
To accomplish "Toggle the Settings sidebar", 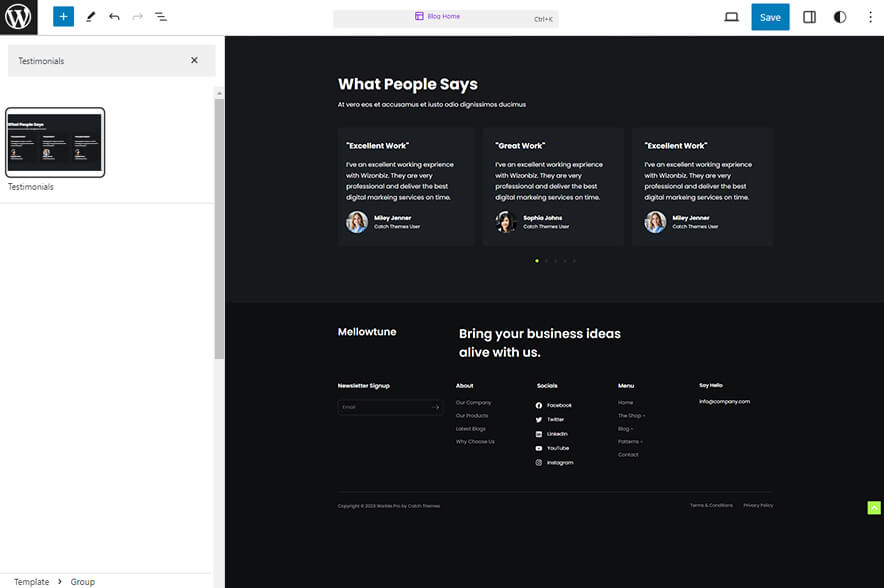I will click(809, 16).
